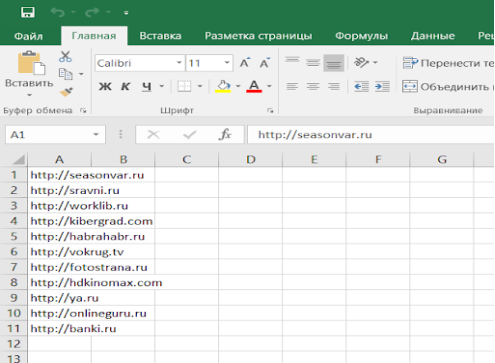Expand the Вставить paste options arrow
This screenshot has height=363, width=495.
click(x=29, y=95)
